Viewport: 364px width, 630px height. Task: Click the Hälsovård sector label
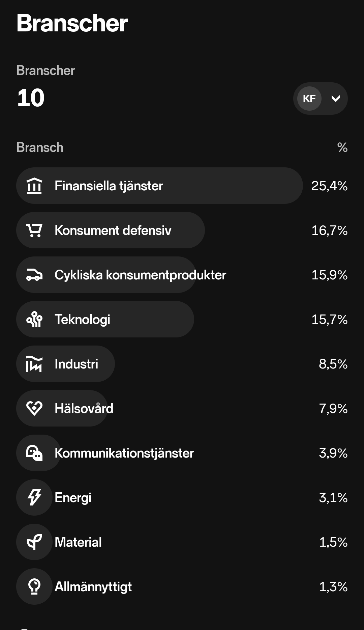tap(84, 409)
